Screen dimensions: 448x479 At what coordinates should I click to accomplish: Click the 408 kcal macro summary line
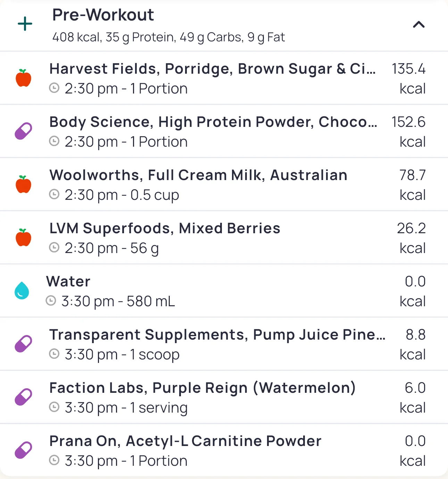point(168,37)
